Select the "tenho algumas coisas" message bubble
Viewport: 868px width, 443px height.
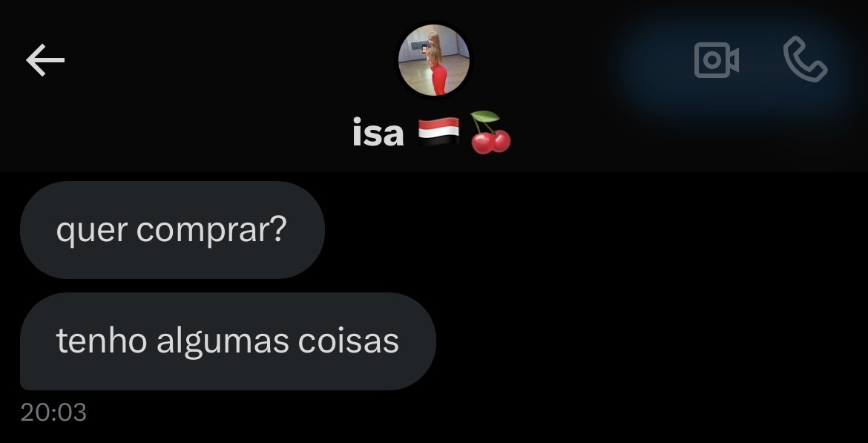point(228,341)
